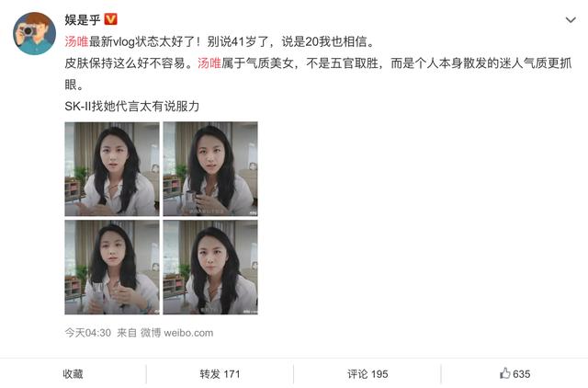Click the orange V verified badge
The image size is (588, 388).
(110, 19)
